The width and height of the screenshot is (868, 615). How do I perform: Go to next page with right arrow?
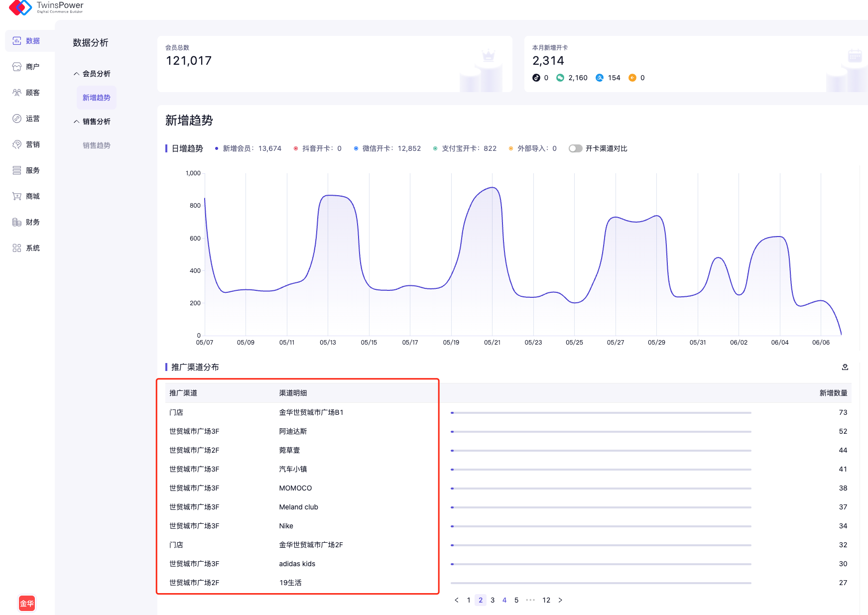[x=560, y=600]
